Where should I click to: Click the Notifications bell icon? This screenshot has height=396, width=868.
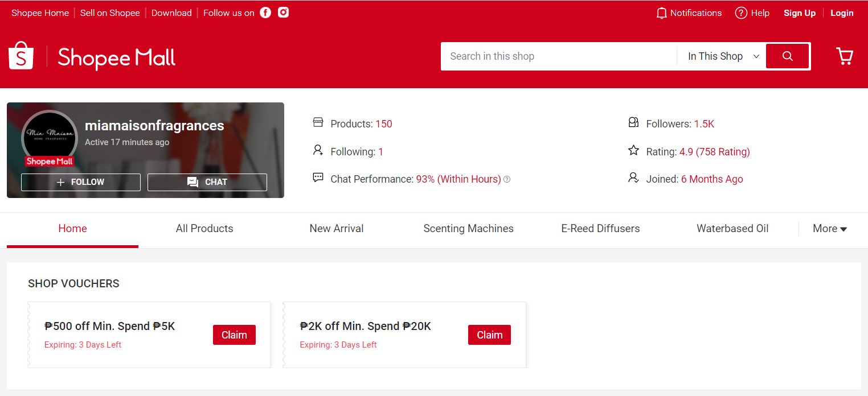click(x=661, y=13)
